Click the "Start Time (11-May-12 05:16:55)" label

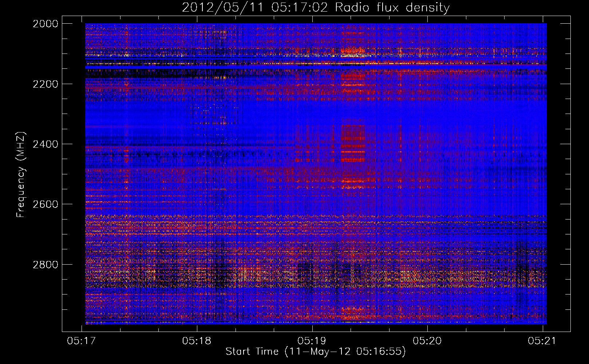[x=316, y=352]
